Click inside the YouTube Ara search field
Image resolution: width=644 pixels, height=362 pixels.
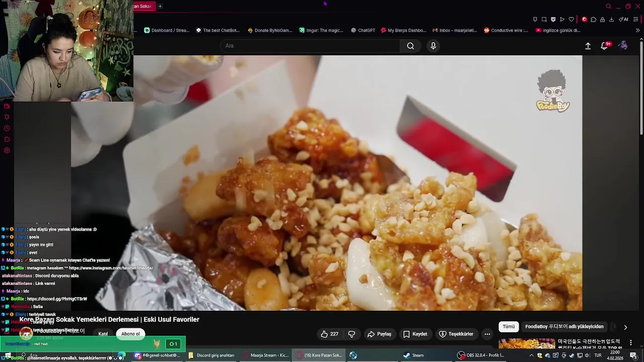point(310,46)
